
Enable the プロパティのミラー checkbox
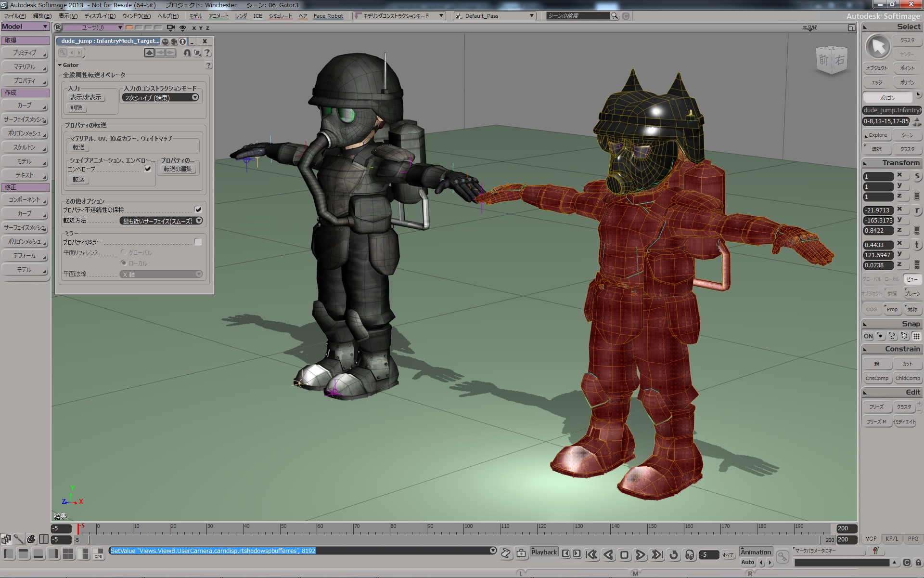[x=198, y=242]
